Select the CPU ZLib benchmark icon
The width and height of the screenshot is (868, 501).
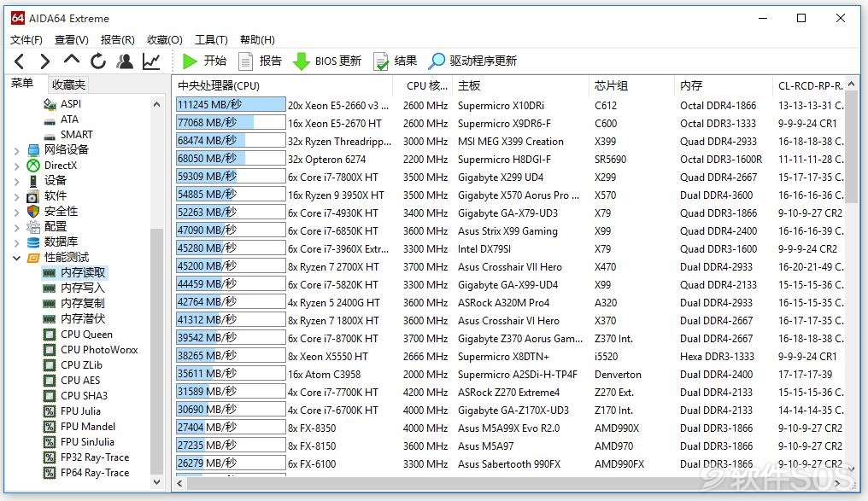[x=50, y=365]
